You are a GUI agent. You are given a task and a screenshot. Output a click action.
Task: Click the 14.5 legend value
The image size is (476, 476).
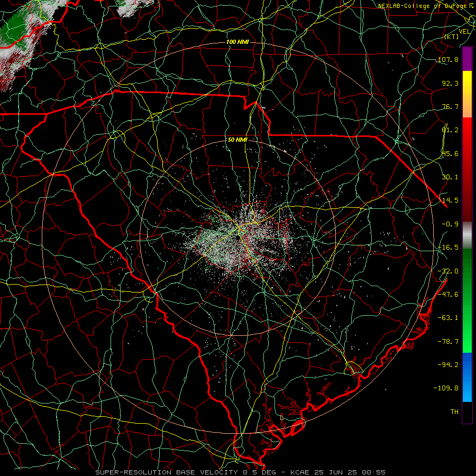(x=450, y=200)
